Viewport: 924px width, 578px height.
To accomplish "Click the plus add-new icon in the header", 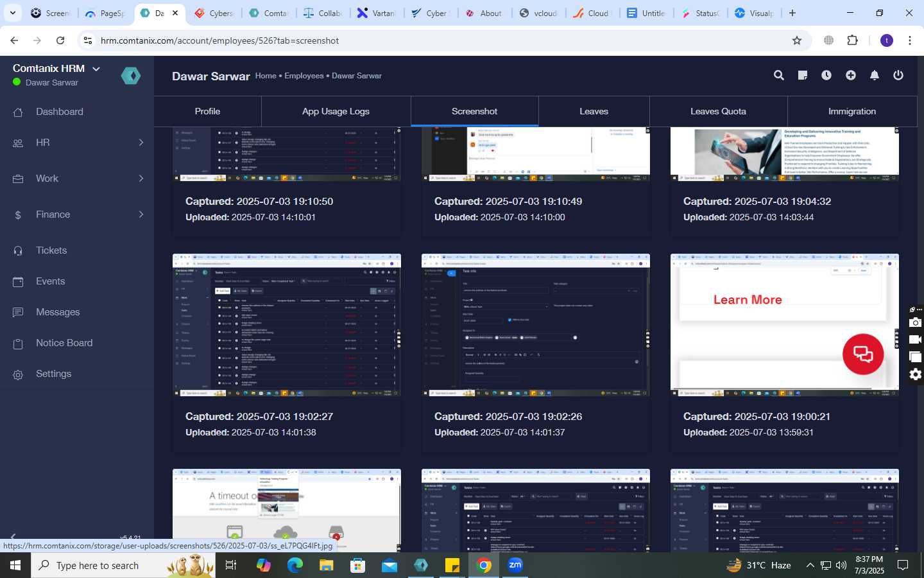I will pos(851,76).
